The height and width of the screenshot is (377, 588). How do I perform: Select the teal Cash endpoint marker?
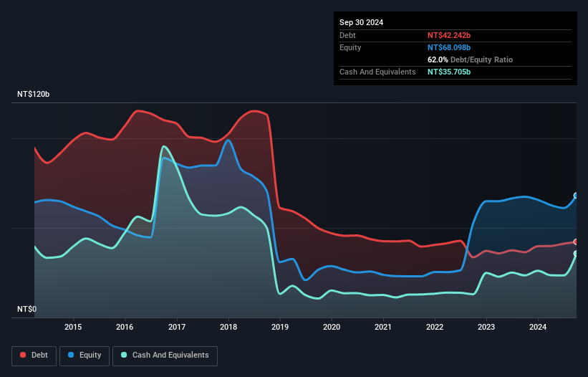(576, 254)
